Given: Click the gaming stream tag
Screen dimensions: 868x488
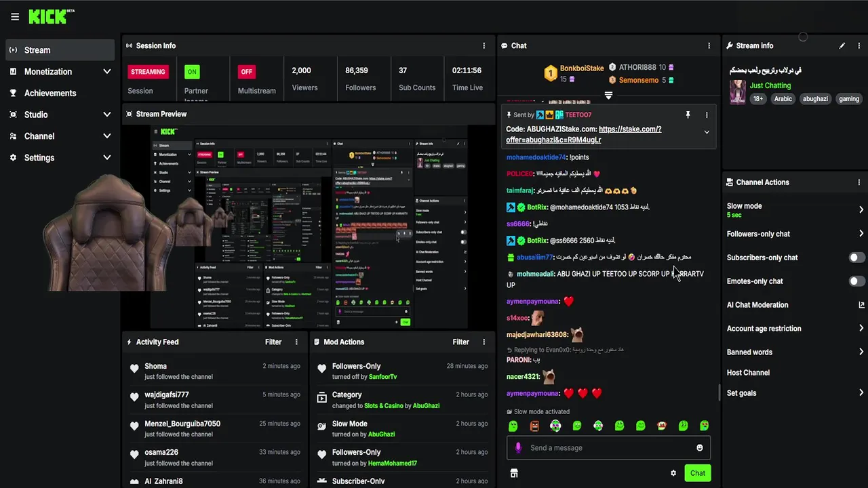Looking at the screenshot, I should coord(849,99).
